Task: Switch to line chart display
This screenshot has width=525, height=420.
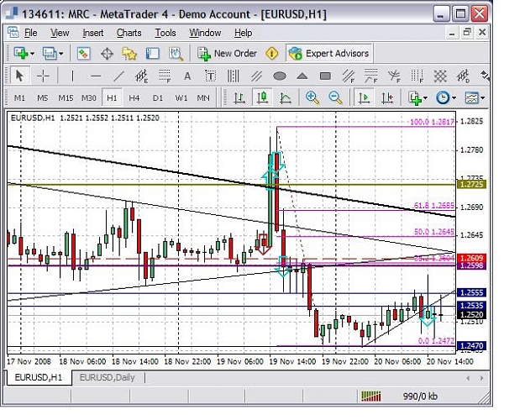Action: 285,97
